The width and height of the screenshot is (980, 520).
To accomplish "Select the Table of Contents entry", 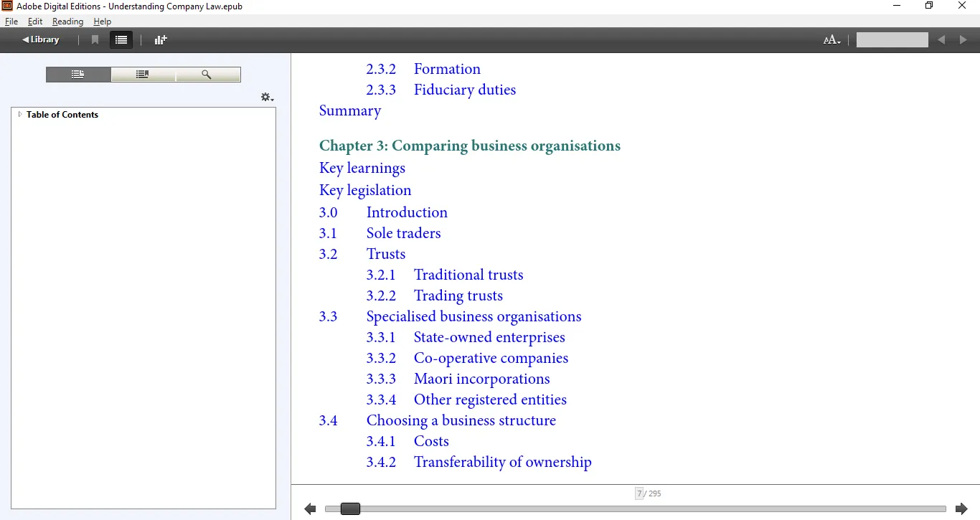I will click(62, 115).
